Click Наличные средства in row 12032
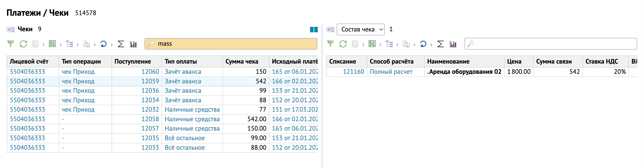 (192, 110)
